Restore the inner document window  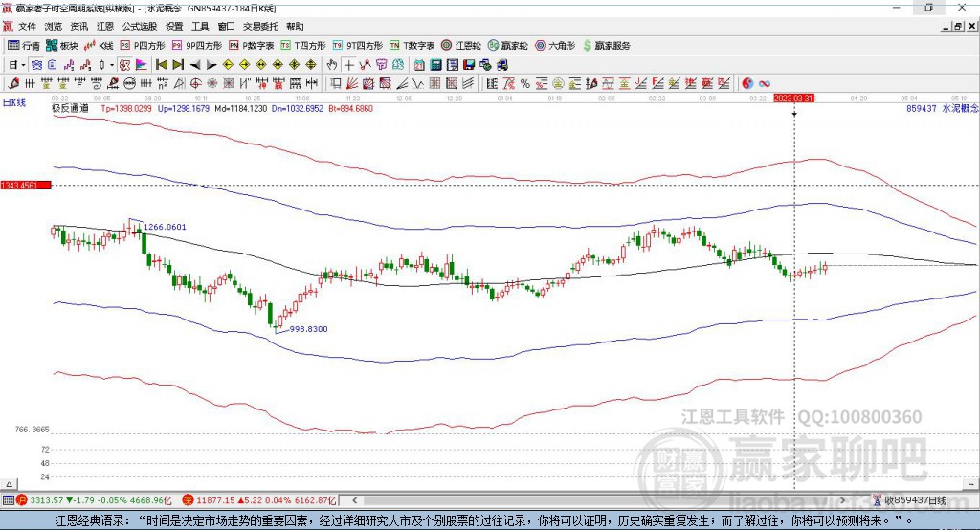point(958,26)
